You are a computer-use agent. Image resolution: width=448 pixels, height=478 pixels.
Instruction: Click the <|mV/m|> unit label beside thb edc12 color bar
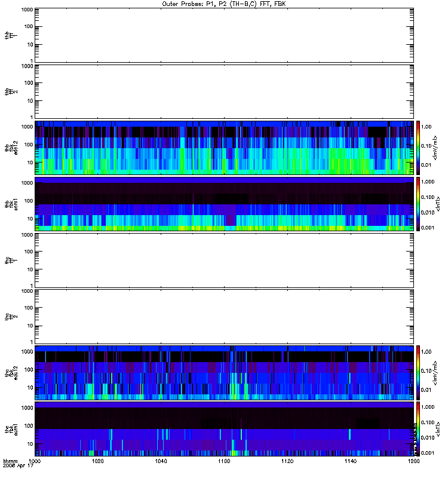click(x=435, y=148)
